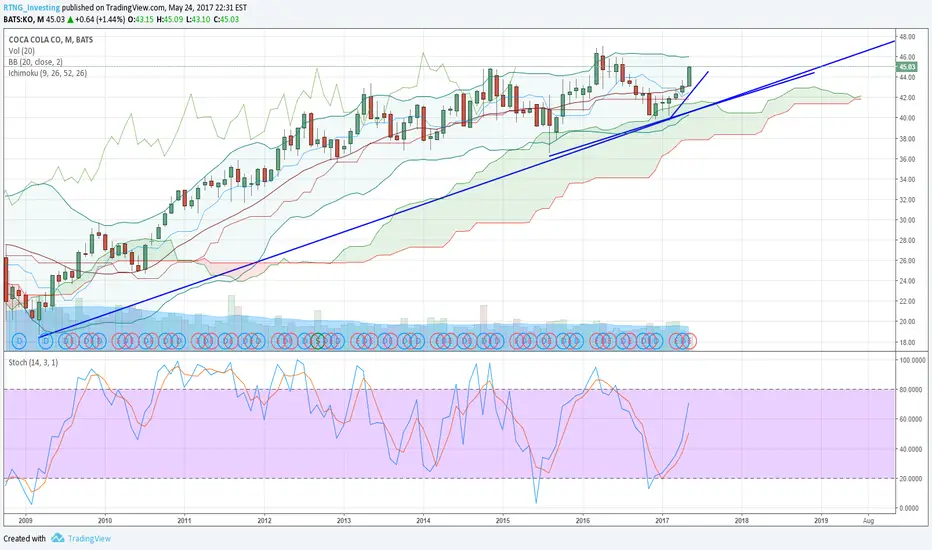Click the BATS:KO symbol text in header
932x550 pixels.
coord(17,19)
